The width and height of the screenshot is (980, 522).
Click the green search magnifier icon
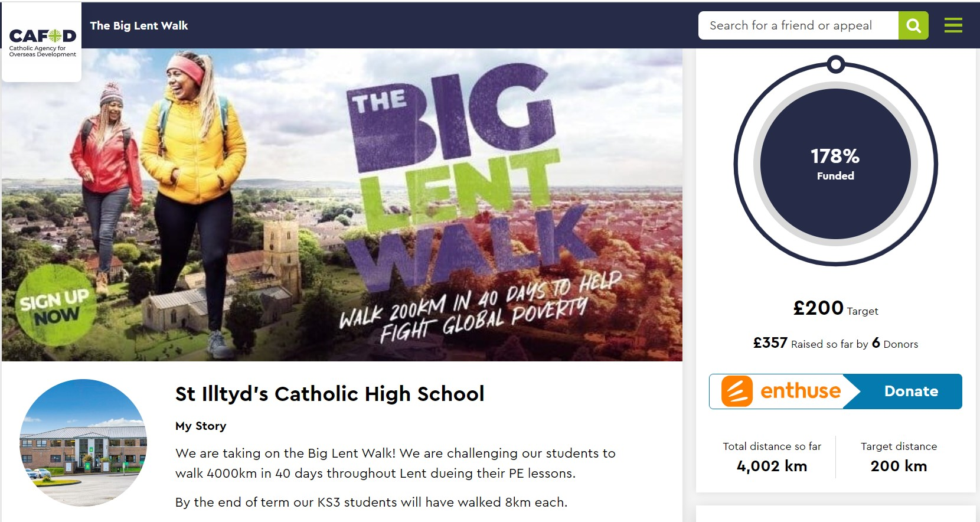pos(913,25)
